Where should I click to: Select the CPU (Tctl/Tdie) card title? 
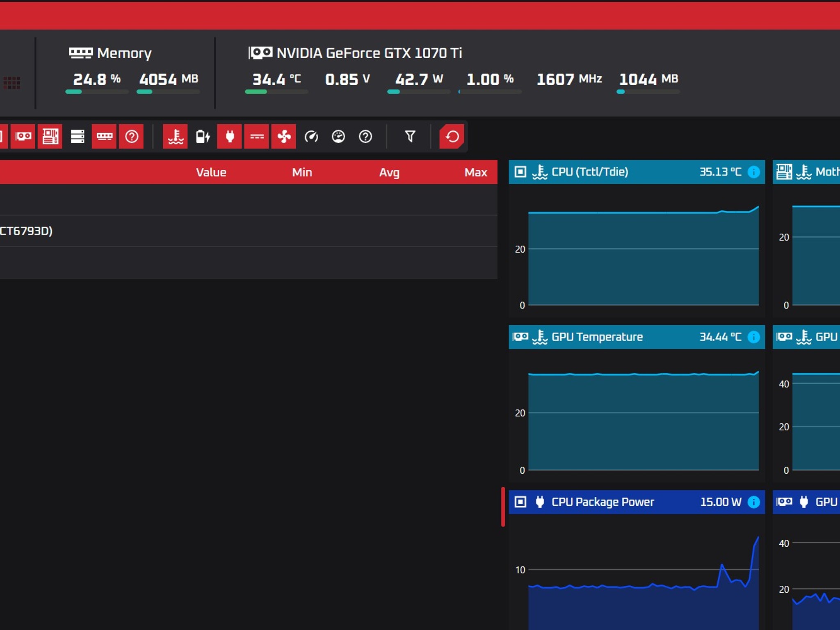(x=590, y=172)
